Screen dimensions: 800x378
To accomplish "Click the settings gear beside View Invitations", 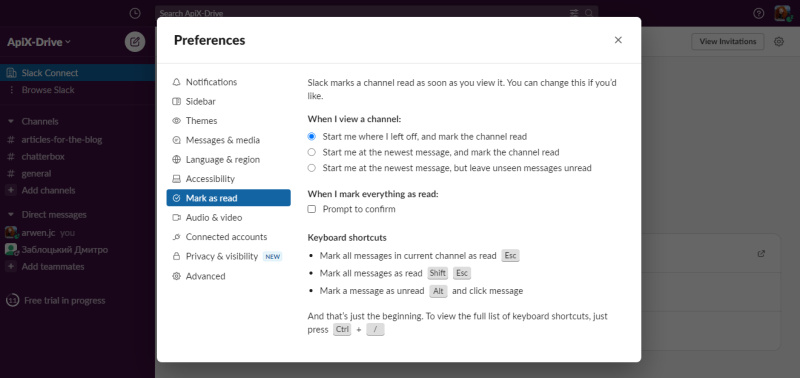I will tap(779, 42).
